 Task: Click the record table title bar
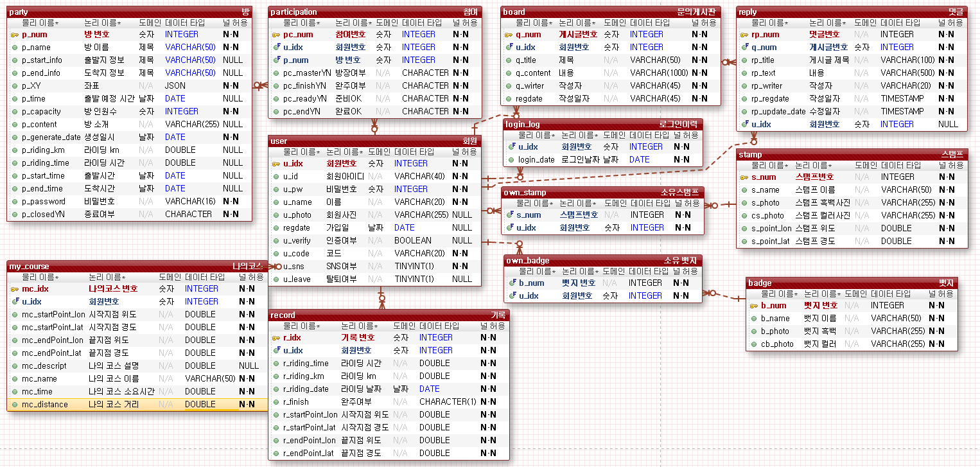(389, 315)
